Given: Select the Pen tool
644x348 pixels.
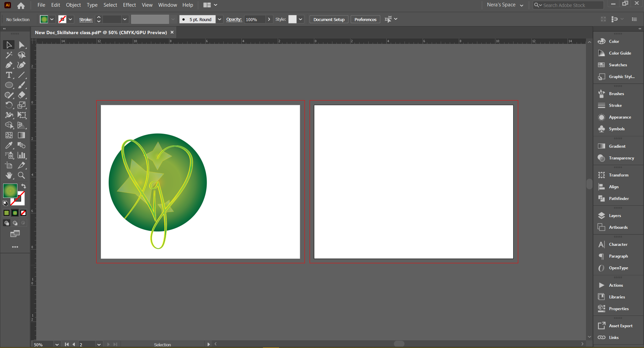Looking at the screenshot, I should click(9, 65).
